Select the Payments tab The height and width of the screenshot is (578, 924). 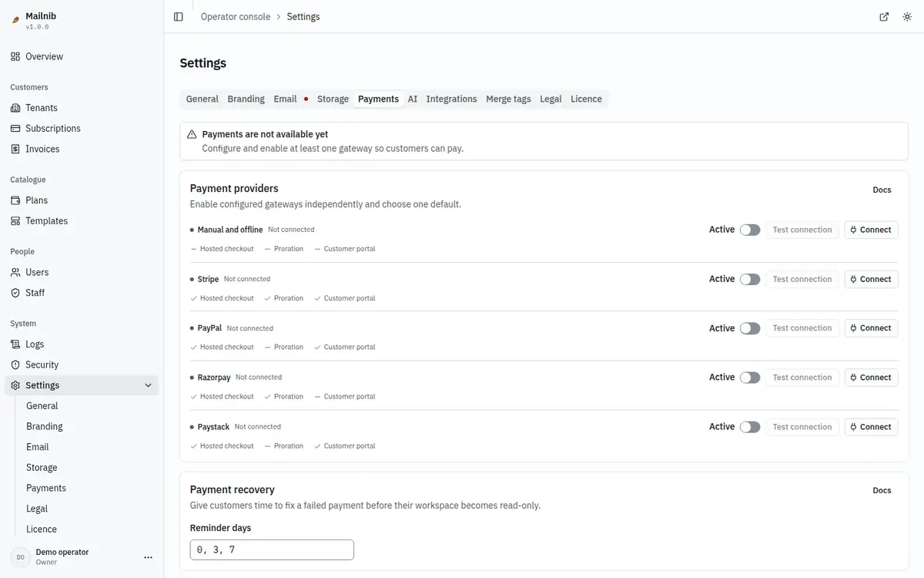point(378,99)
